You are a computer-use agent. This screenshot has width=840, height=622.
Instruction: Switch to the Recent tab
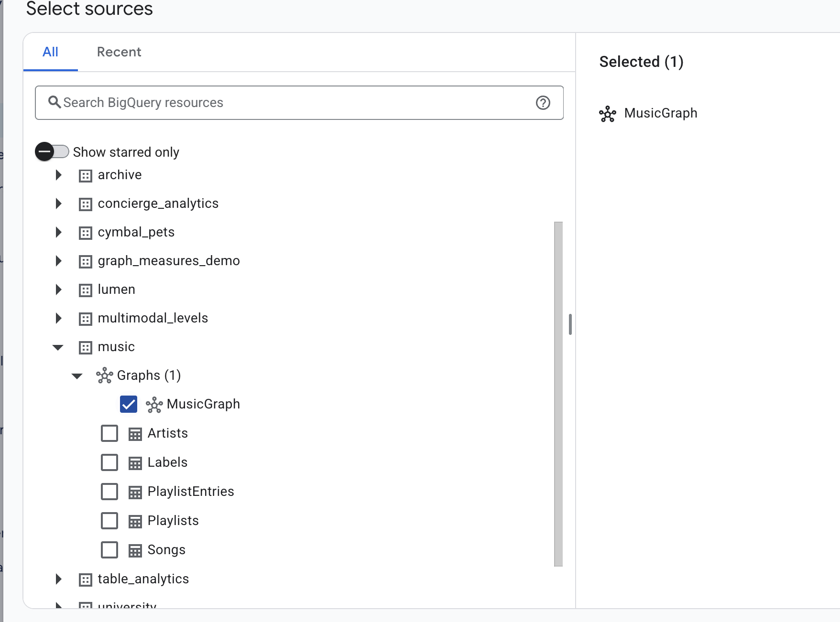(x=119, y=52)
